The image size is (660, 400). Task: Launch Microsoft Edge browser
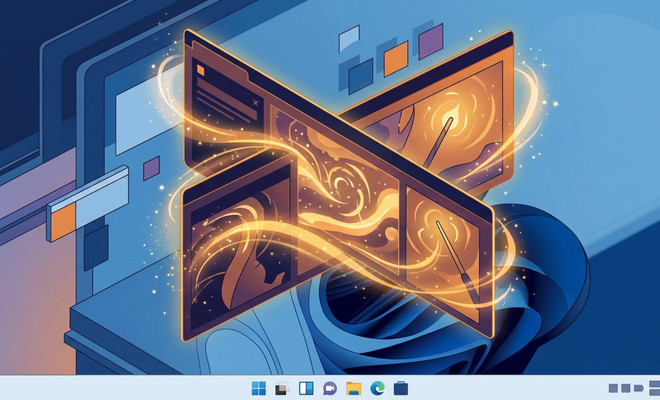coord(378,388)
